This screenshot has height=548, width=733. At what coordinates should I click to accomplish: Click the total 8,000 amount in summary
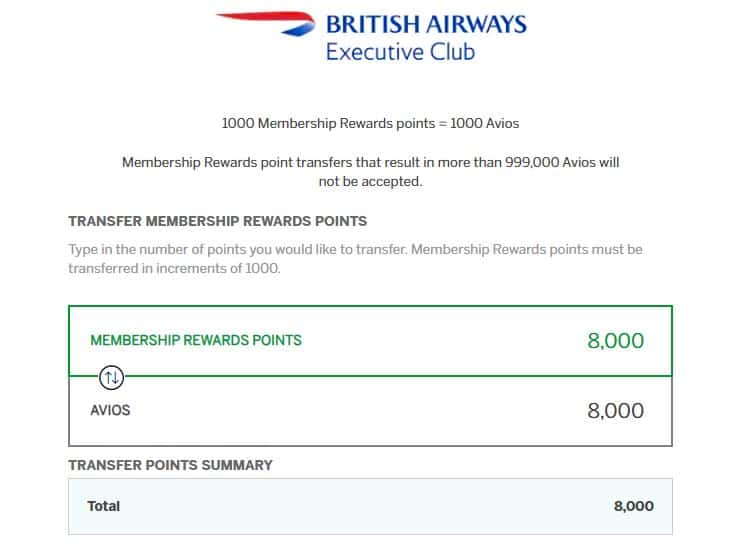point(633,506)
